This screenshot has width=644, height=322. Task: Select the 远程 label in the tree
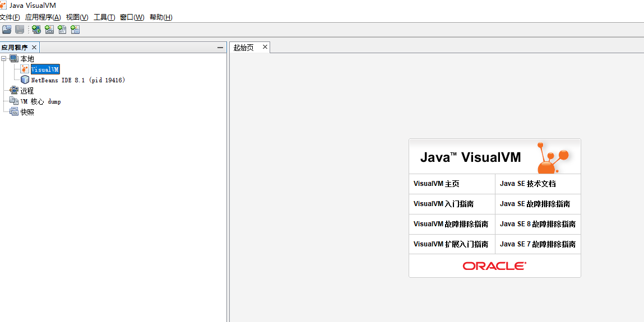click(27, 91)
